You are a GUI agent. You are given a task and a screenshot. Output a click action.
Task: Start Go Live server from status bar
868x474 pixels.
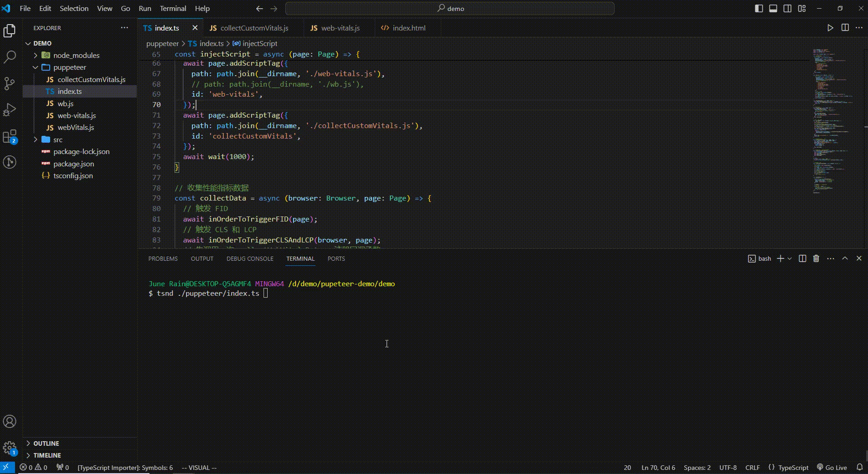[832, 468]
